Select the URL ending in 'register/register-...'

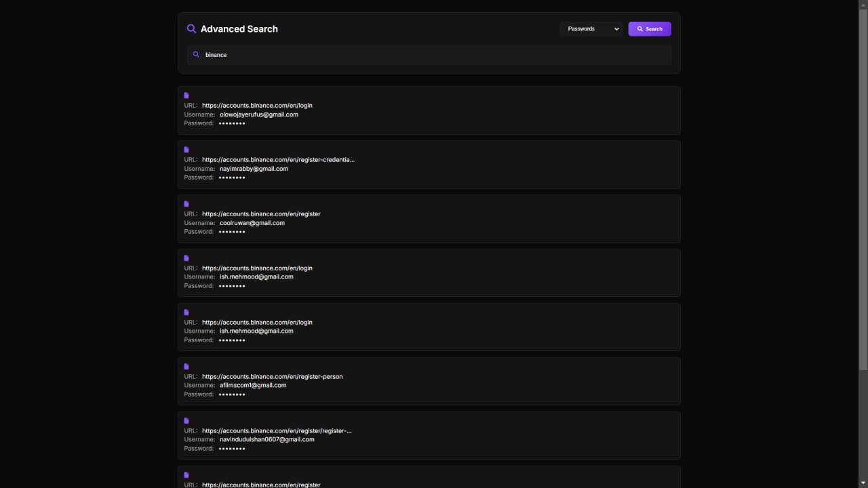pyautogui.click(x=277, y=431)
